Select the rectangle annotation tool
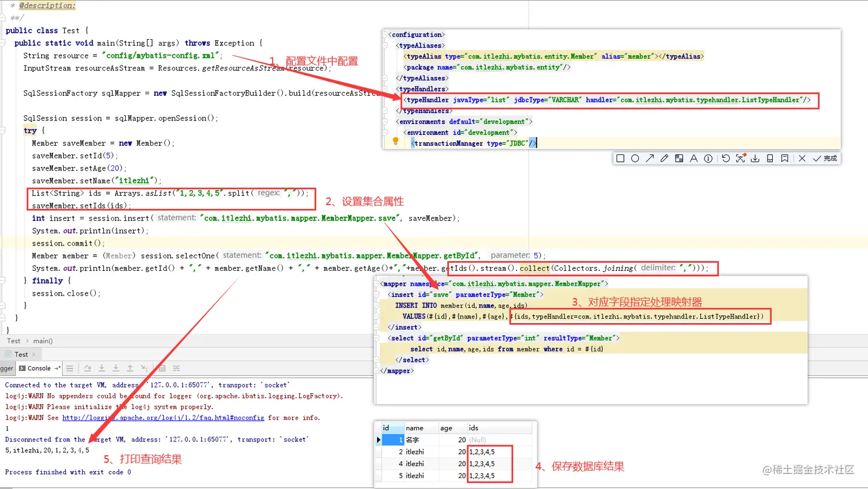 620,158
